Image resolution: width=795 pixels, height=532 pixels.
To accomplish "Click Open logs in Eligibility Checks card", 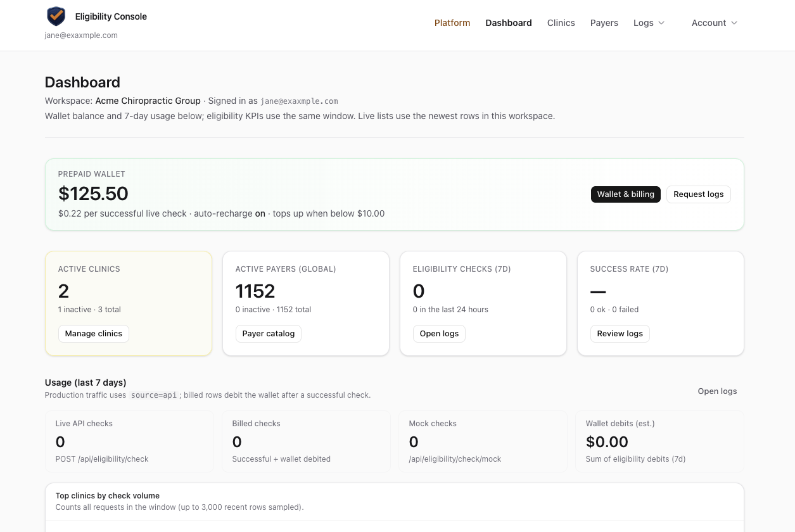I will [439, 334].
